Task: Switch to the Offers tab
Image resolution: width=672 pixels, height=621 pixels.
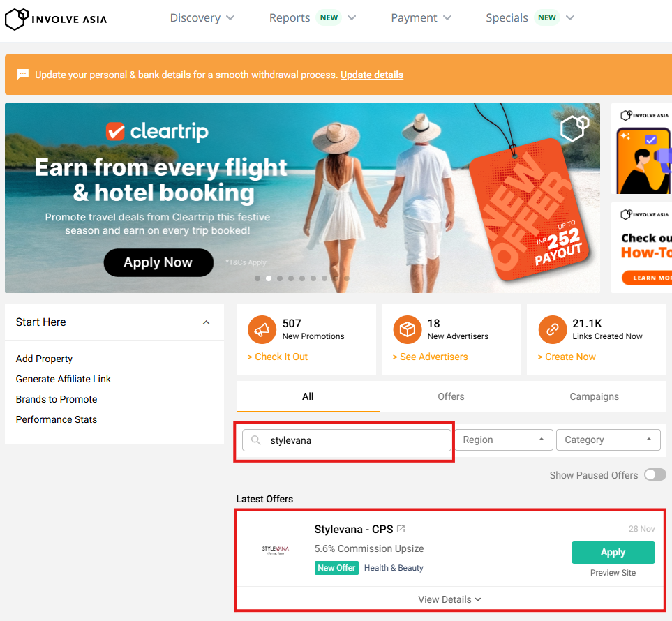Action: point(451,396)
